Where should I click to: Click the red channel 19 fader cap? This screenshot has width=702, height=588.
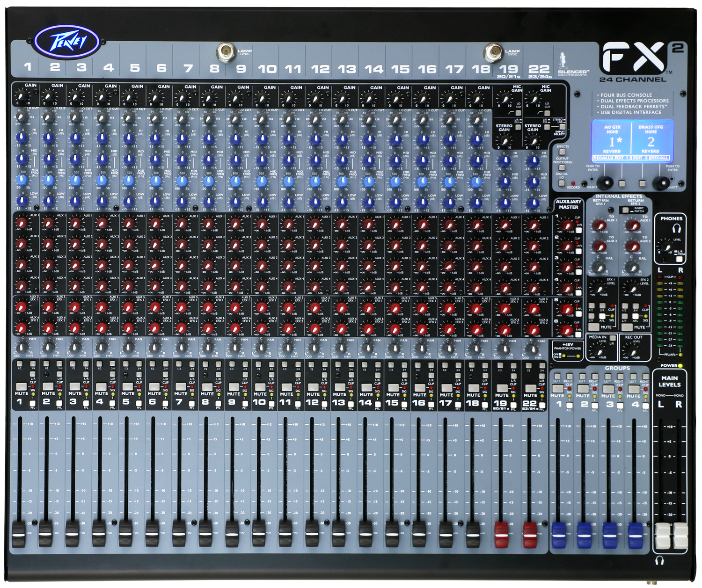click(x=502, y=535)
